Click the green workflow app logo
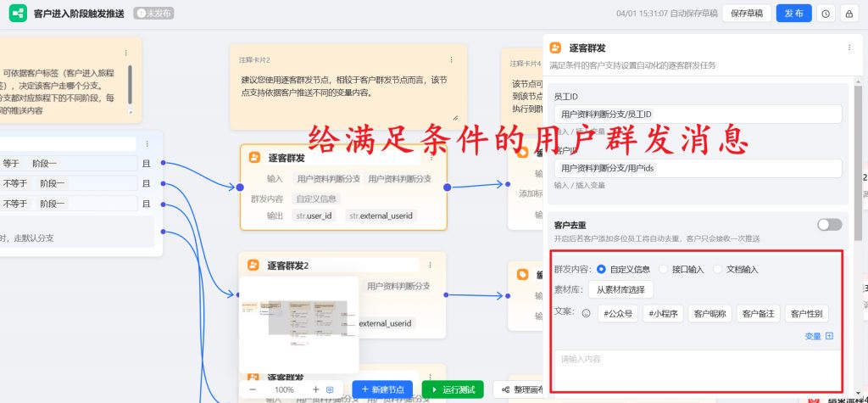This screenshot has width=868, height=403. pyautogui.click(x=17, y=14)
